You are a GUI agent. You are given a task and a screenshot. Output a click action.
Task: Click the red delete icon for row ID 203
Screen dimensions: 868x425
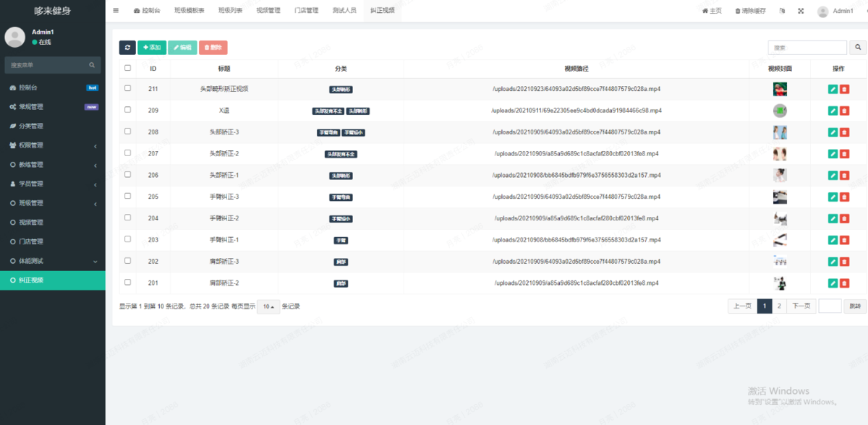pos(844,240)
